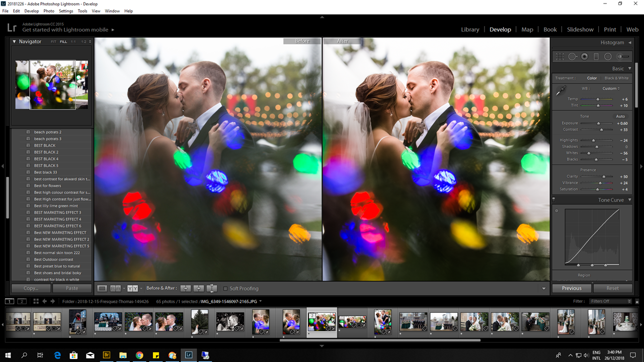Open the Photo menu
Screen dimensions: 644x362
pos(49,11)
